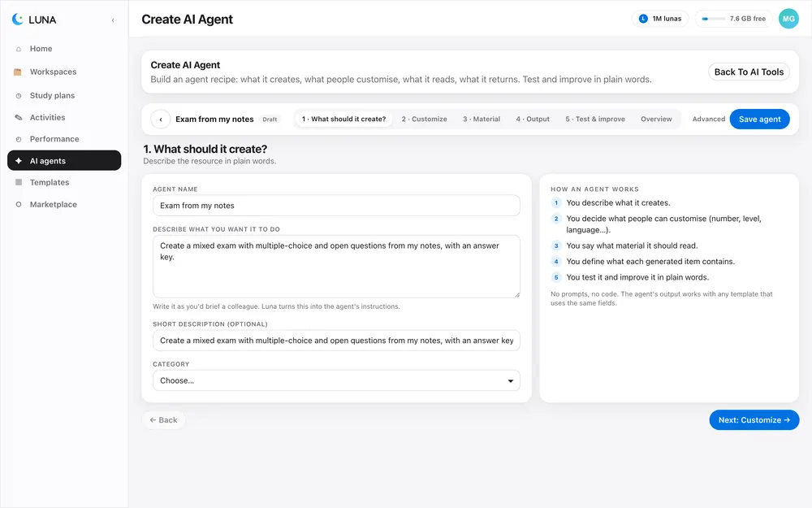Click the Study plans clock icon
The image size is (812, 508).
pos(19,96)
